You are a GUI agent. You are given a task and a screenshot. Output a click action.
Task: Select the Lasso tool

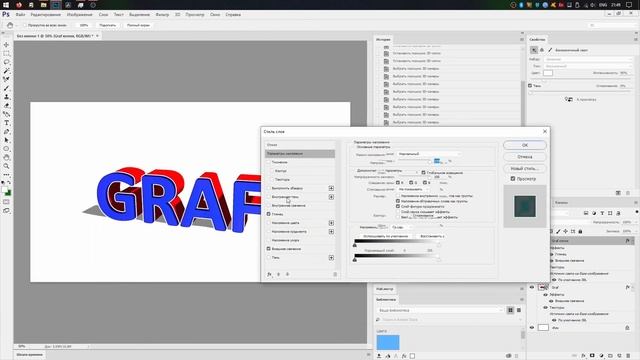point(7,62)
